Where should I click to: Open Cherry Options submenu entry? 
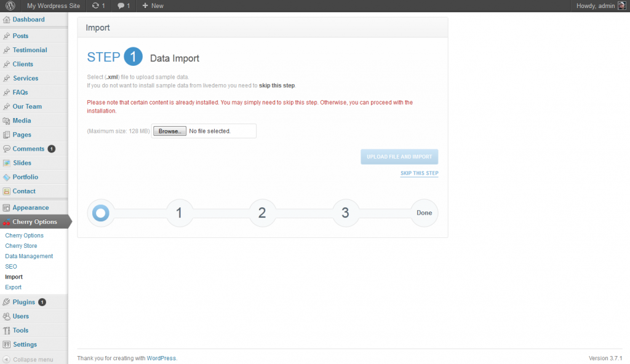pos(24,235)
